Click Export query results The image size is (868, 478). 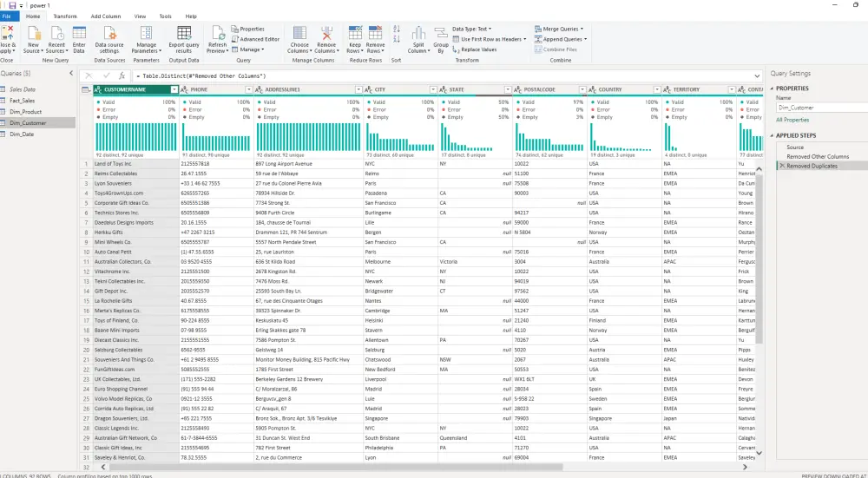click(184, 40)
